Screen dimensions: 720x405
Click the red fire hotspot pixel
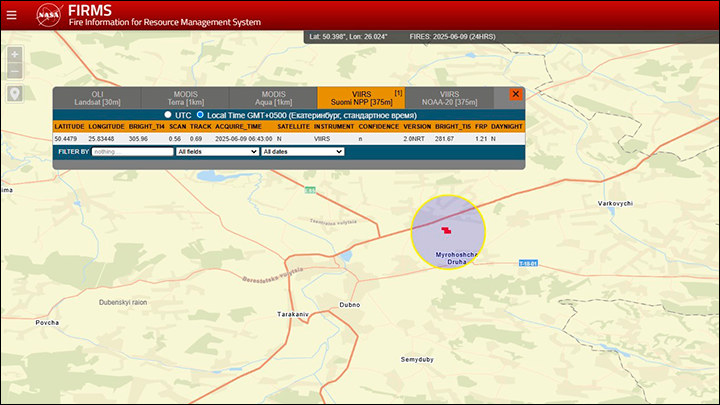tap(446, 230)
